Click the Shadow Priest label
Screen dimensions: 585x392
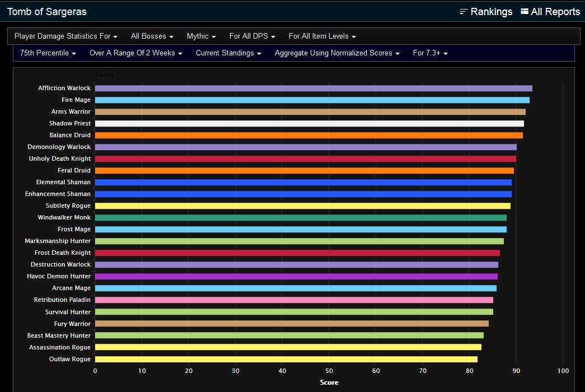70,123
